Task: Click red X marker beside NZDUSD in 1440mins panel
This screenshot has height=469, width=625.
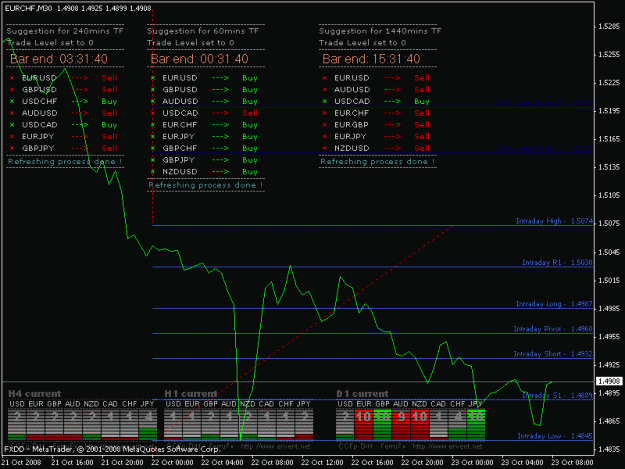Action: (x=325, y=148)
